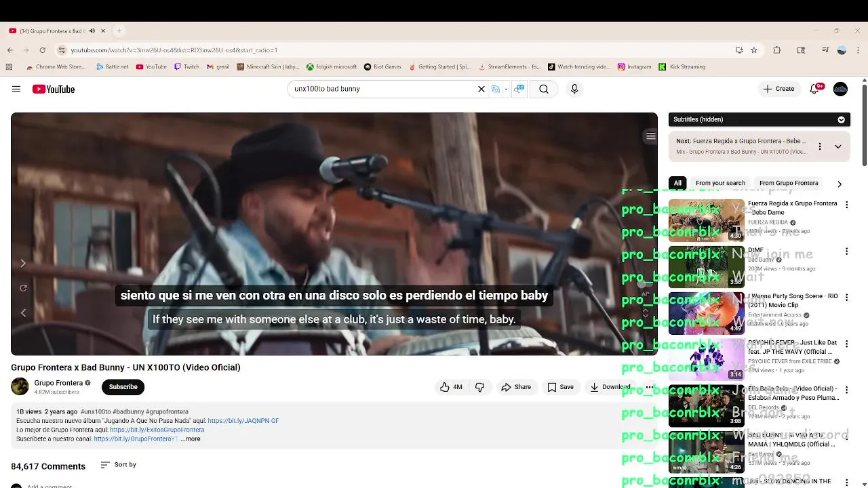Subscribe to Grupo Frontera

[123, 387]
